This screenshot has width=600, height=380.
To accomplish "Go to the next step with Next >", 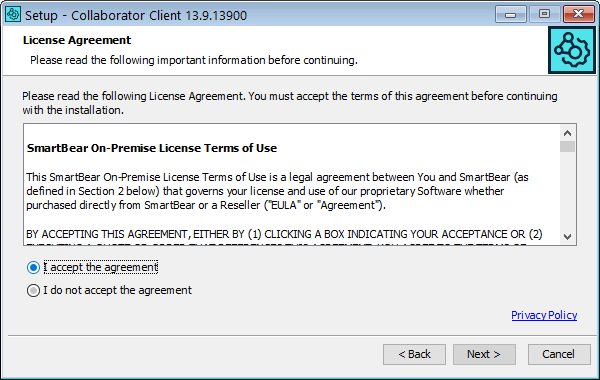I will point(484,354).
